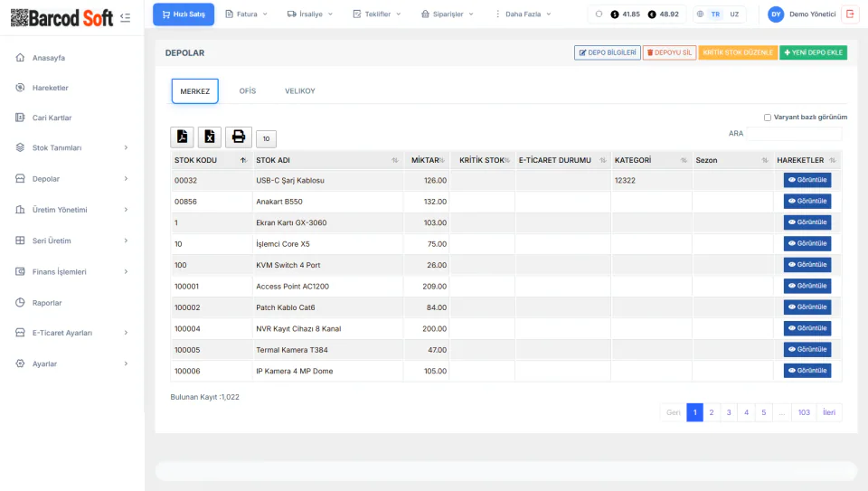868x491 pixels.
Task: View movements for İşlemci Core X5
Action: coord(807,243)
